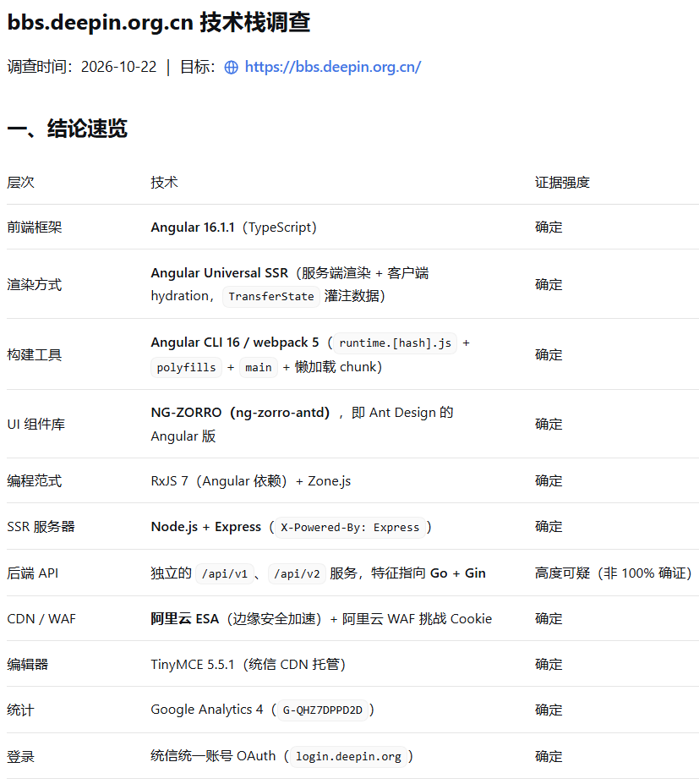Viewport: 699px width, 784px height.
Task: Click the cell 'RxJS 7 (Angular 依赖) + Zone.js'
Action: [x=251, y=481]
